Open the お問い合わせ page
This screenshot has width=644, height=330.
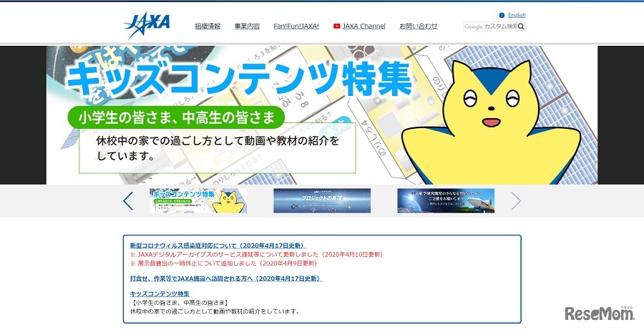[x=419, y=26]
